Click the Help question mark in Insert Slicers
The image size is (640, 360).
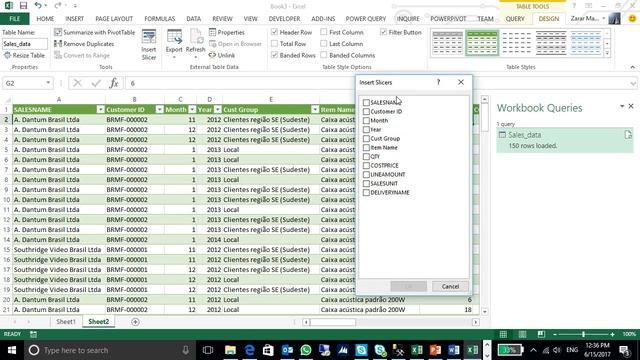click(438, 82)
